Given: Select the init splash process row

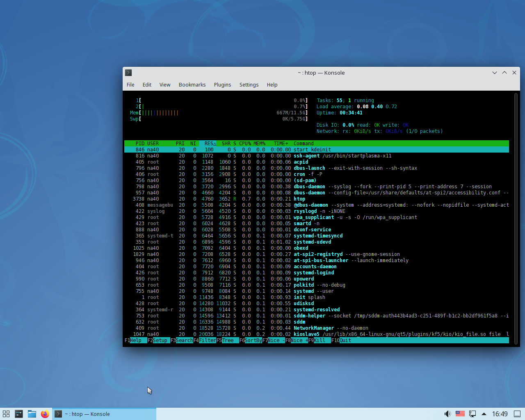Looking at the screenshot, I should coord(317,297).
